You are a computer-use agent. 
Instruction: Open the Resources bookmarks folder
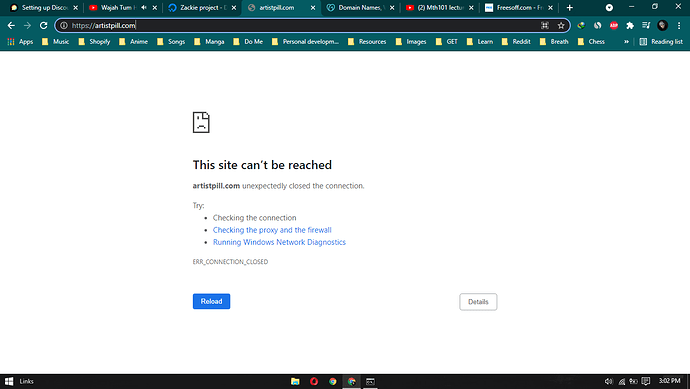click(x=367, y=42)
